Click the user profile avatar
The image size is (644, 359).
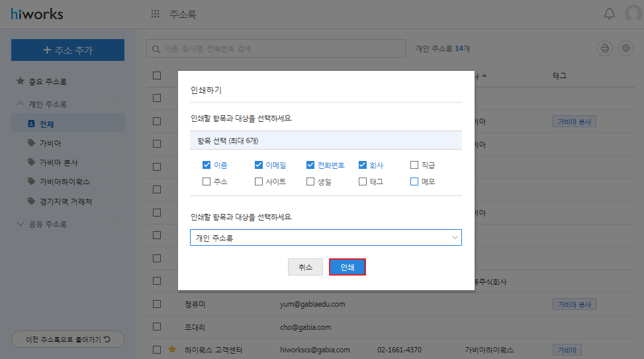pyautogui.click(x=635, y=14)
